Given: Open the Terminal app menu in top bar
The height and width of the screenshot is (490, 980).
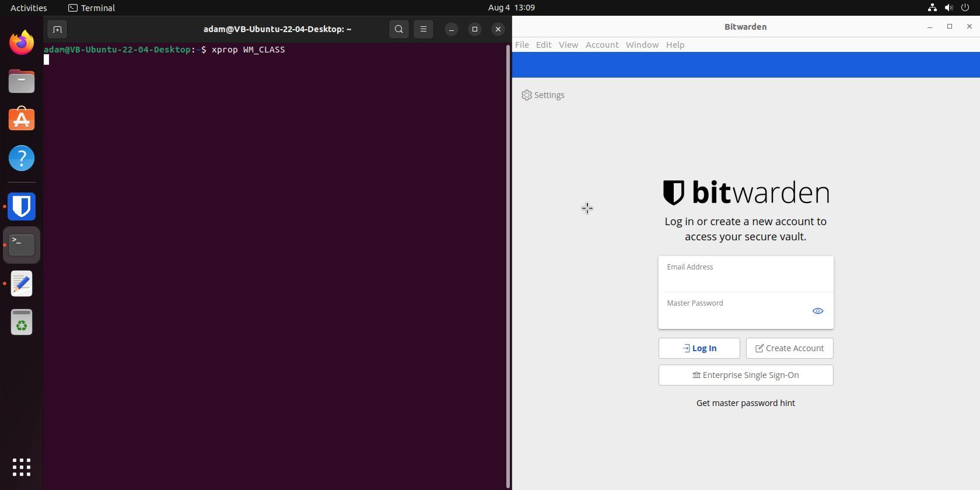Looking at the screenshot, I should tap(92, 8).
